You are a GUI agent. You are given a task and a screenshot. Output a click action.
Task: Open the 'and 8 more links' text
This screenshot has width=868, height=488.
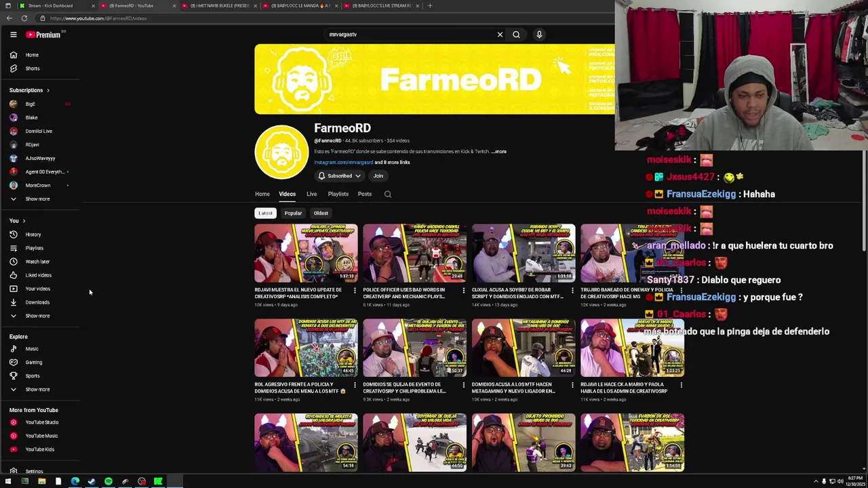click(x=393, y=163)
